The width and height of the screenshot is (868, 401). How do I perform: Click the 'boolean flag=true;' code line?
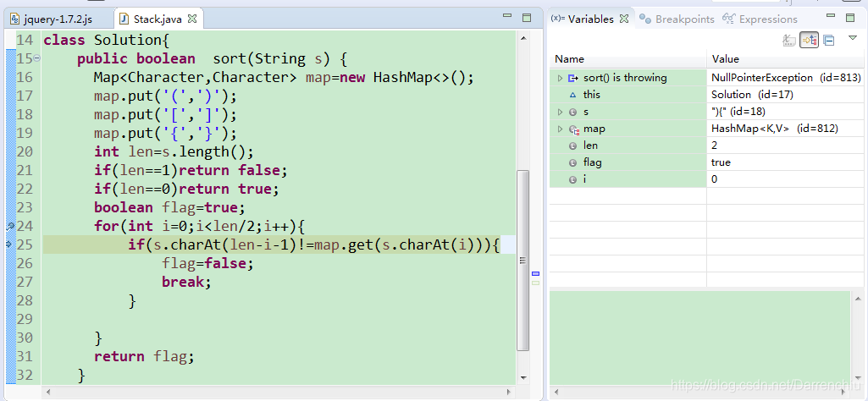tap(169, 208)
